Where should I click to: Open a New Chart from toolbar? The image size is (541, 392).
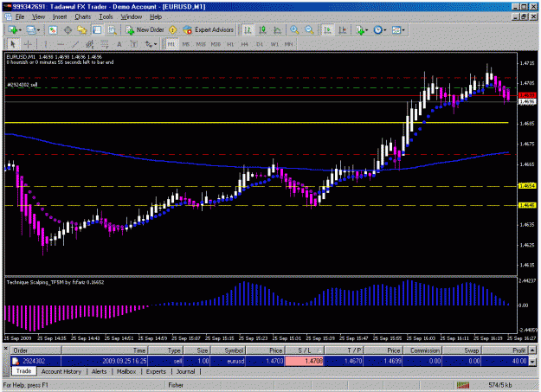[13, 30]
